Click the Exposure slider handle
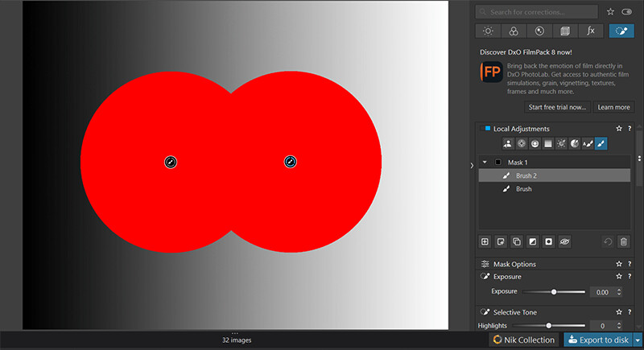This screenshot has height=350, width=644. click(554, 292)
